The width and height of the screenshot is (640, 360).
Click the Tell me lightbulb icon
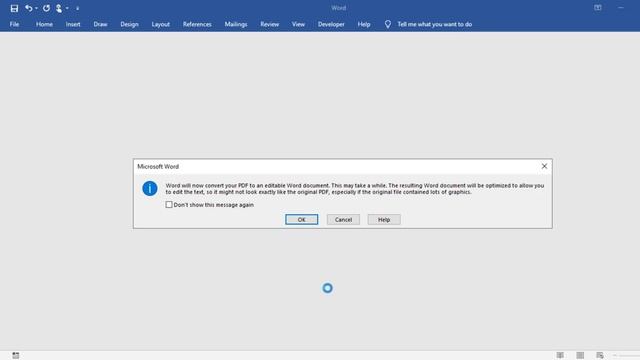(388, 24)
